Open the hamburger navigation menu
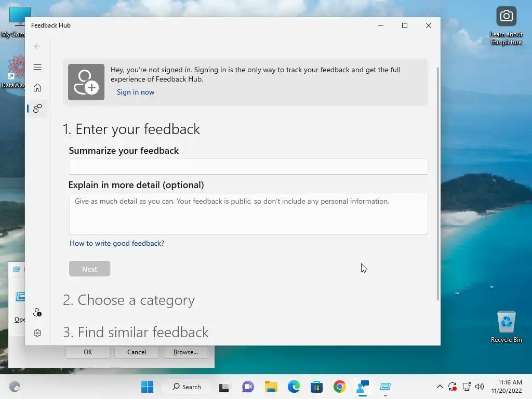The image size is (532, 399). point(37,67)
